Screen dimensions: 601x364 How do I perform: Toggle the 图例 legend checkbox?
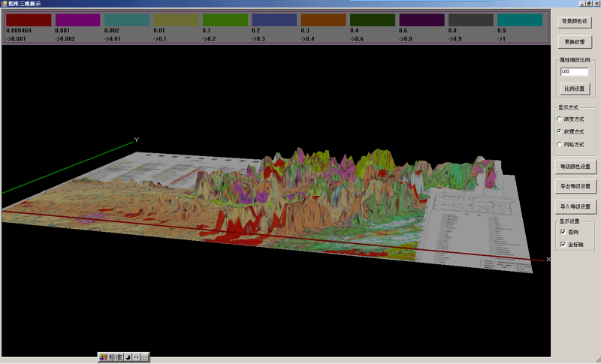(x=563, y=233)
